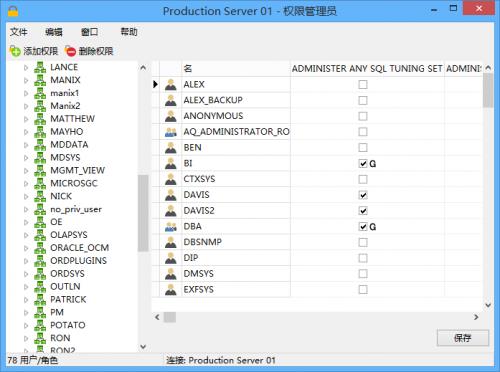Click the BI user icon in grid
The image size is (500, 372).
click(x=171, y=163)
